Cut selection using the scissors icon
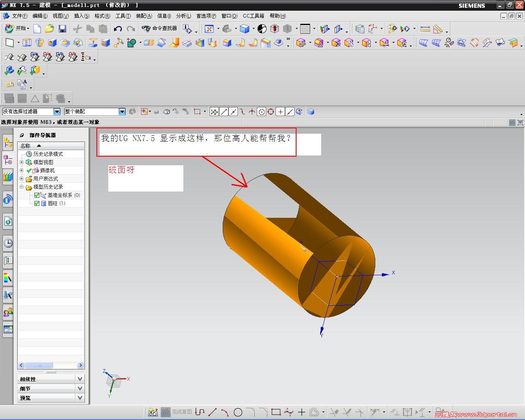This screenshot has height=420, width=525. (x=77, y=29)
